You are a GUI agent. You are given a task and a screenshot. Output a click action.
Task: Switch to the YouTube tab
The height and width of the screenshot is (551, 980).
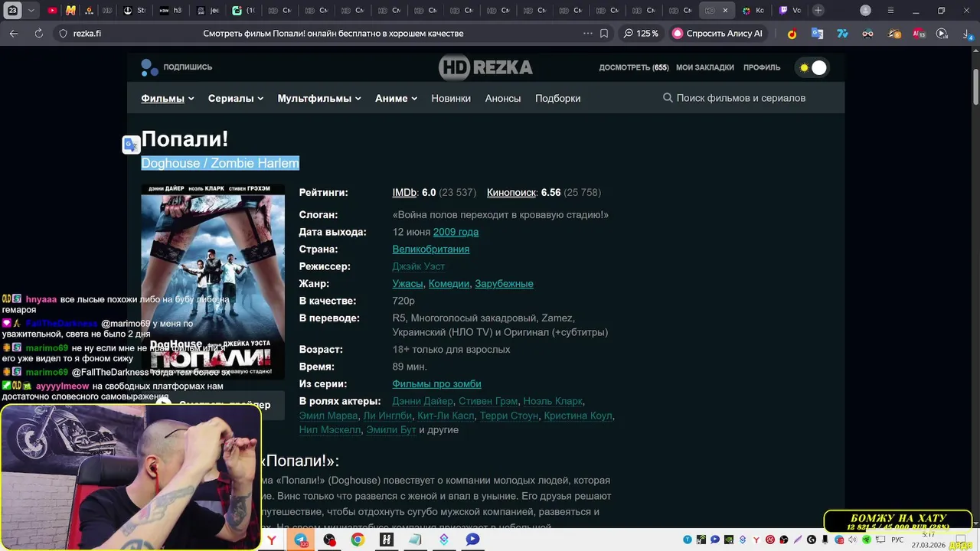coord(52,11)
